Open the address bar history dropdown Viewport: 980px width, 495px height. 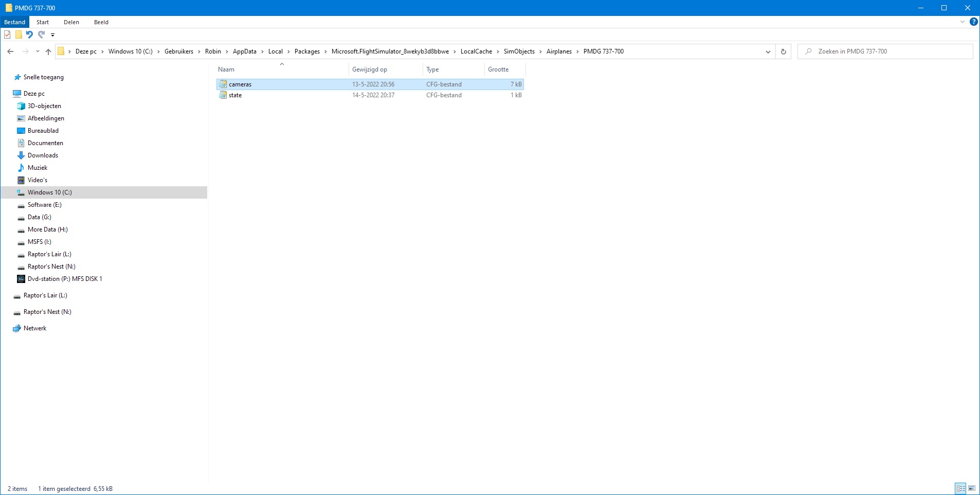tap(768, 51)
